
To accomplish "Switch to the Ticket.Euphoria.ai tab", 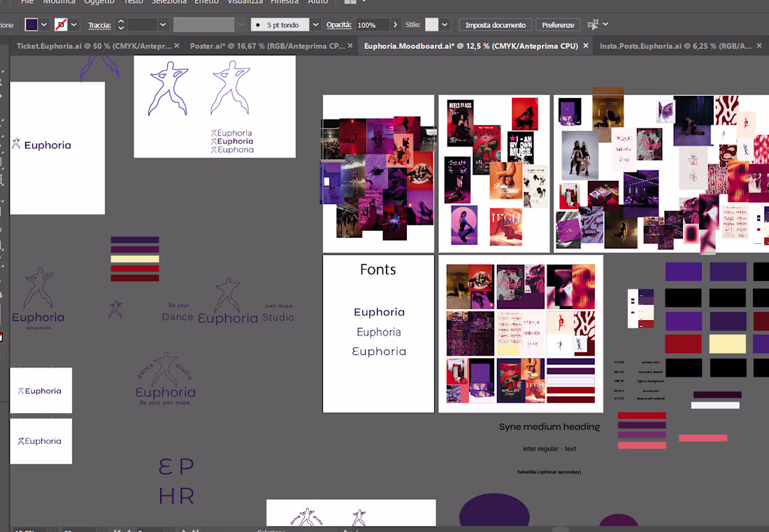I will (94, 45).
